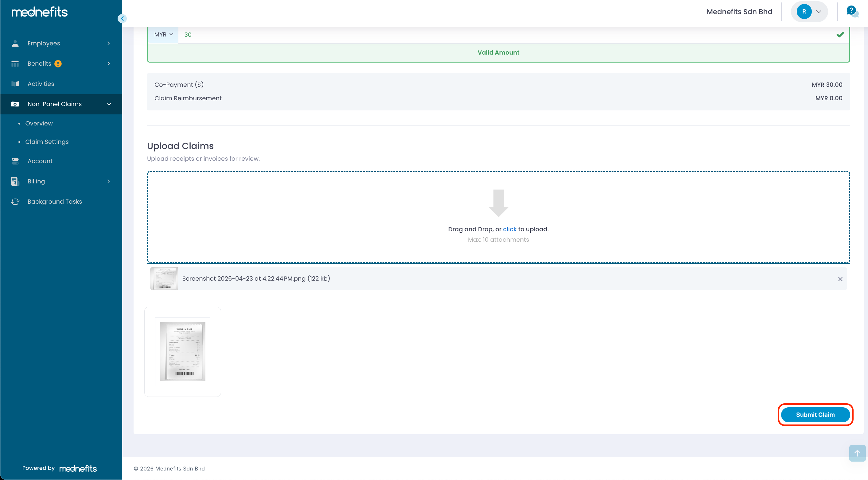Expand the Billing submenu chevron
Image resolution: width=868 pixels, height=480 pixels.
coord(108,182)
